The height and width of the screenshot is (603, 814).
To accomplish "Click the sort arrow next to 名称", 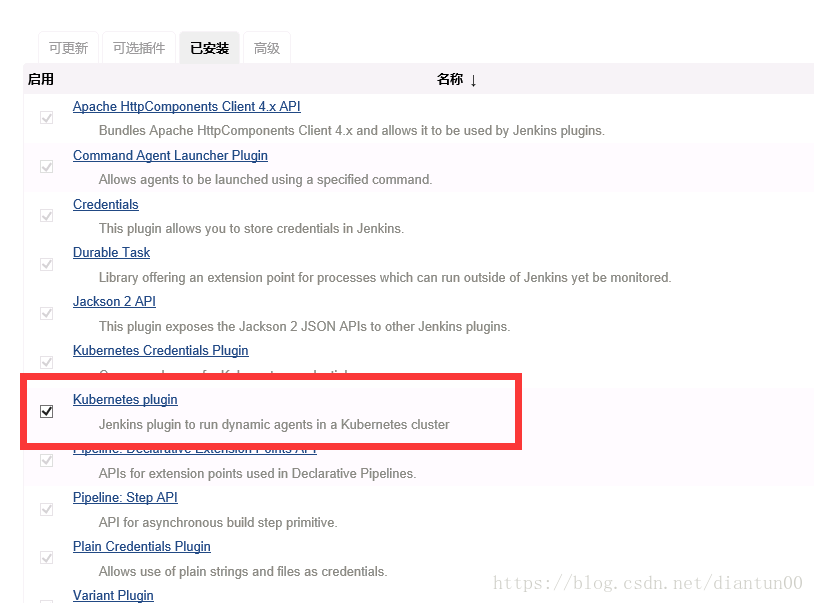I will (473, 80).
